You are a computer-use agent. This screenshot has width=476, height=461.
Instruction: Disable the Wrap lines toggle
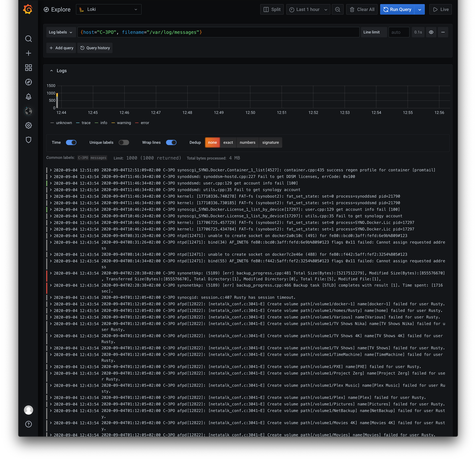pos(171,143)
